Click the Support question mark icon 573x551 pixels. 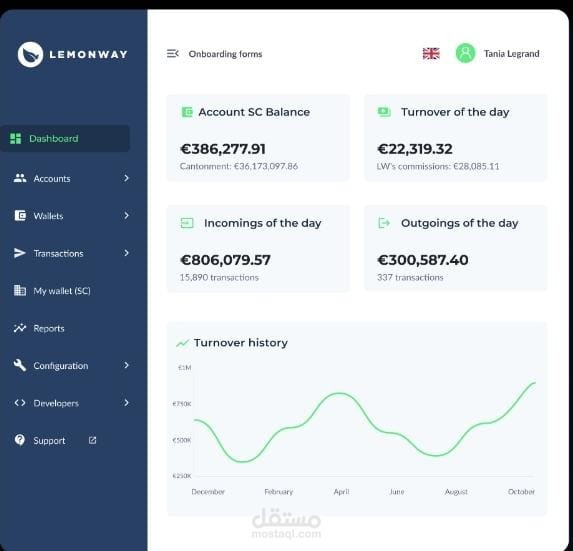coord(20,440)
